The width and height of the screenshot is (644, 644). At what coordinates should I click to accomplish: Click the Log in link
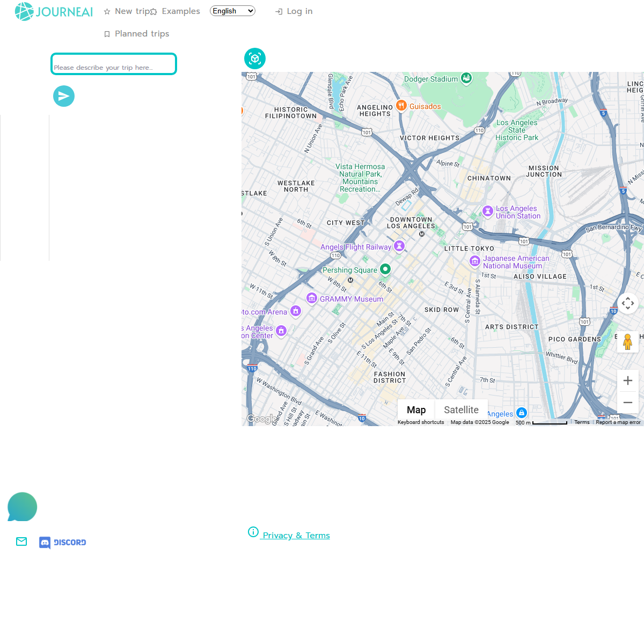(294, 11)
